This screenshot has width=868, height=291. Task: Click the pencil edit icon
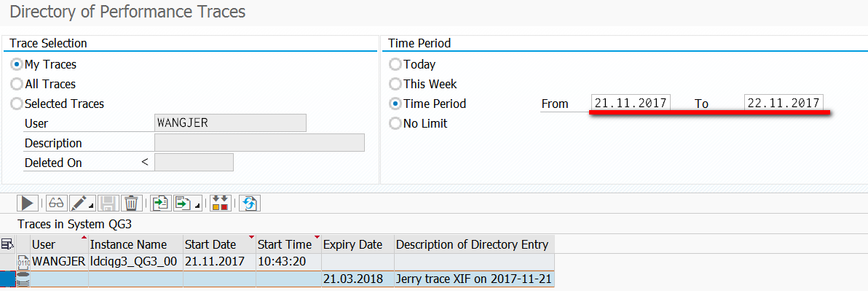tap(79, 203)
